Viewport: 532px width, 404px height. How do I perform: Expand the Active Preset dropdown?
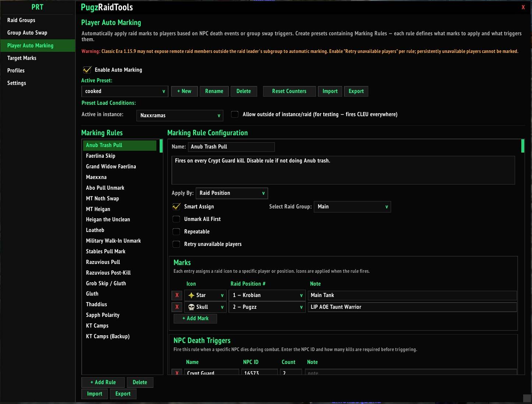(x=125, y=91)
